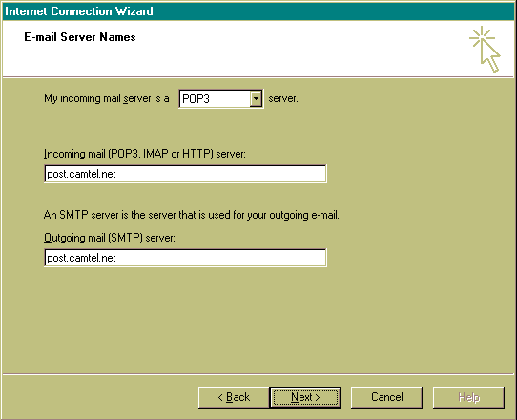Focus the outgoing mail SMTP server field

(x=185, y=258)
